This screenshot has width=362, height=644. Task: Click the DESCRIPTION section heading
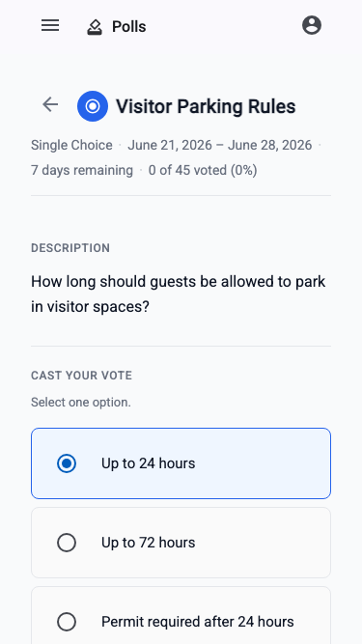click(70, 248)
